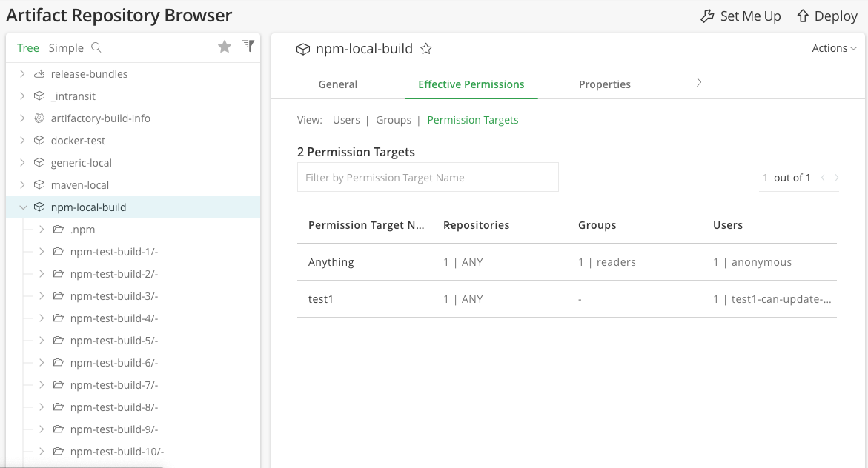Click the npm-test-build-10 folder icon
This screenshot has height=468, width=868.
(x=58, y=452)
